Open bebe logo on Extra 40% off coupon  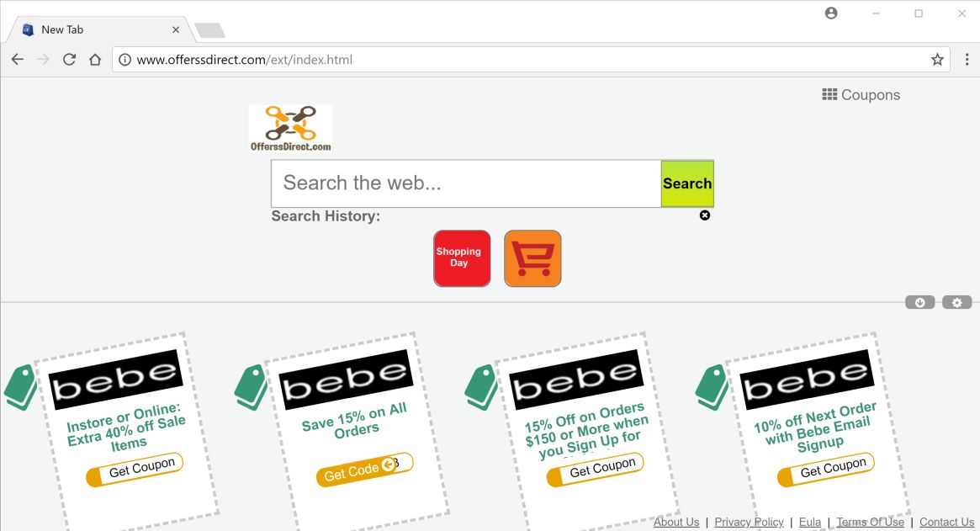tap(115, 380)
